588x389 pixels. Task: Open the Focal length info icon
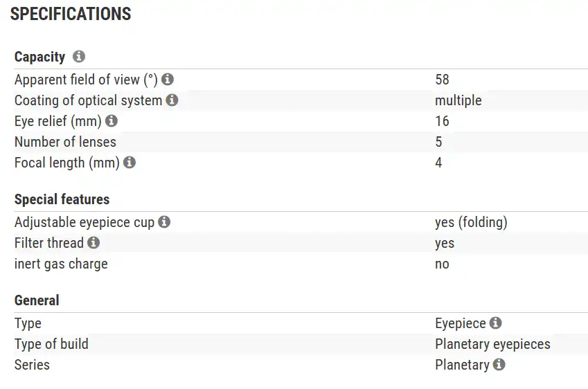click(x=130, y=163)
